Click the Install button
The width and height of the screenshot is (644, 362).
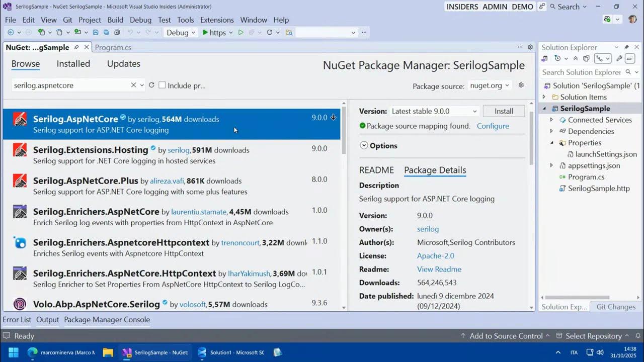coord(504,111)
